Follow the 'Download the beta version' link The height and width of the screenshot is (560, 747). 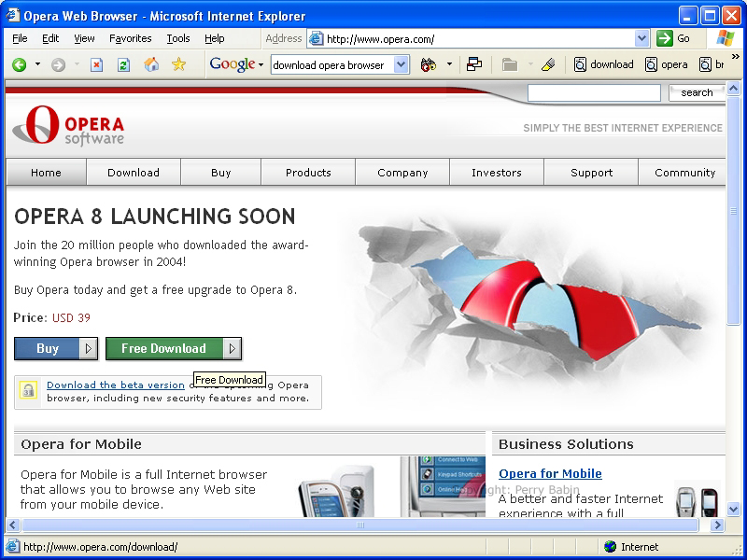115,385
